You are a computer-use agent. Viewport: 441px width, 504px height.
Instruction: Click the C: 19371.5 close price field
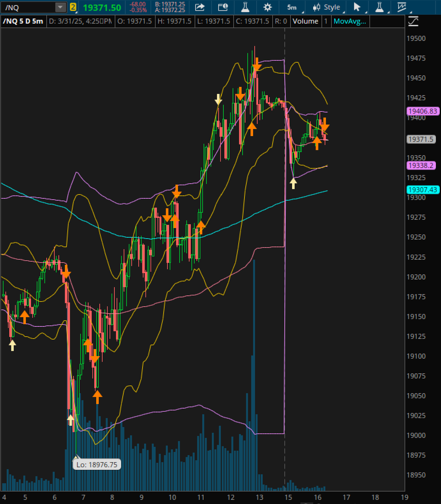coord(253,21)
